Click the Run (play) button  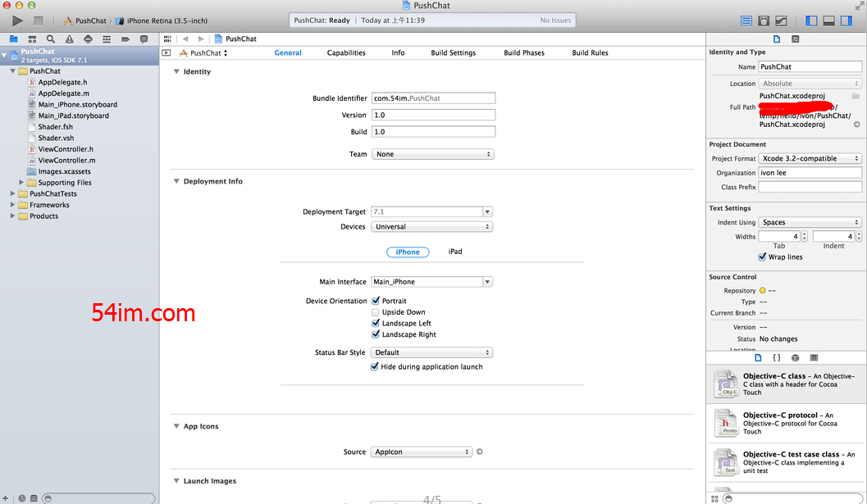(x=17, y=20)
